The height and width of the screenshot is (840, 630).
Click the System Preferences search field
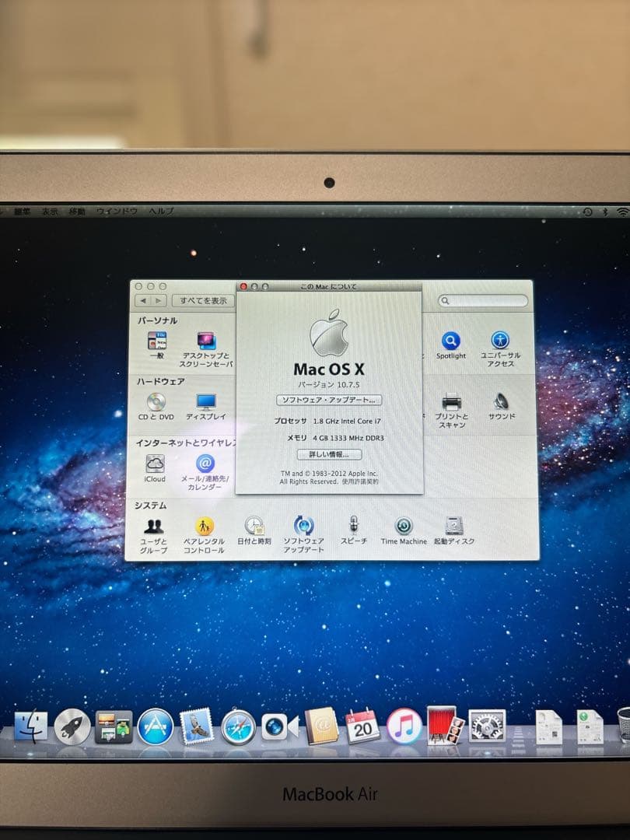tap(483, 300)
